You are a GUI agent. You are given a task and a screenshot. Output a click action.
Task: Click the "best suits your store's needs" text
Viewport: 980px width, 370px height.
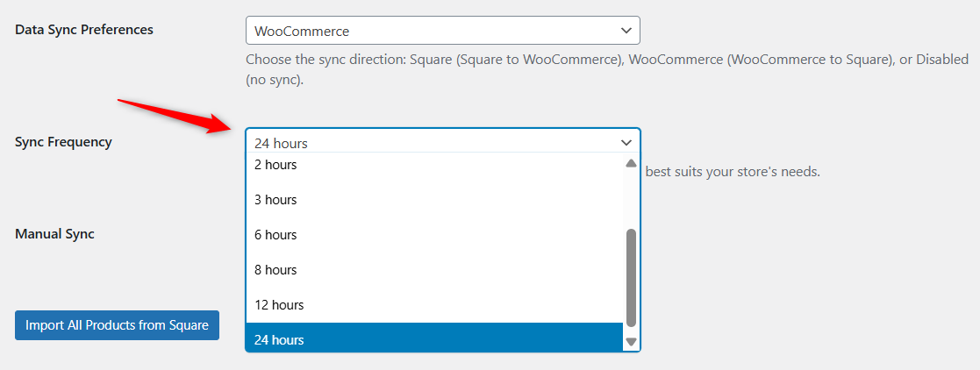(732, 171)
